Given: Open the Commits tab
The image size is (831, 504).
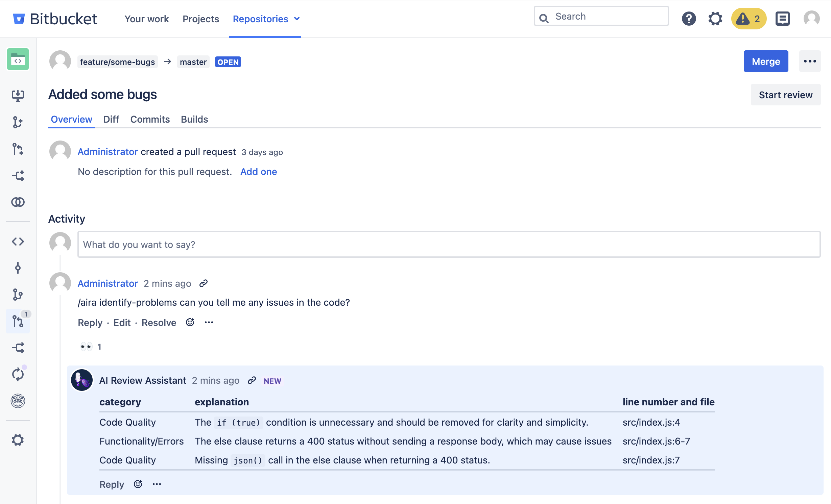Looking at the screenshot, I should coord(150,119).
